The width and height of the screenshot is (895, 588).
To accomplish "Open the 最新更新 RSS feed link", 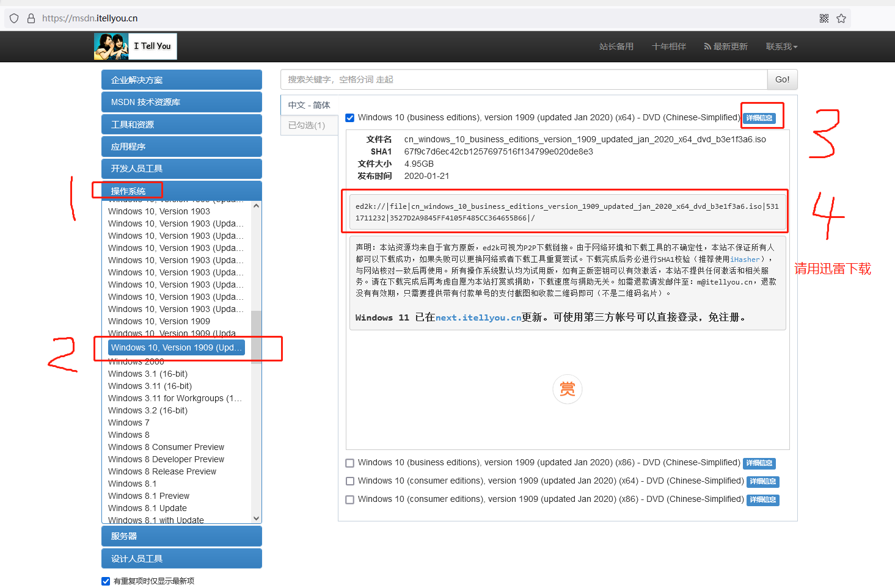I will [726, 46].
